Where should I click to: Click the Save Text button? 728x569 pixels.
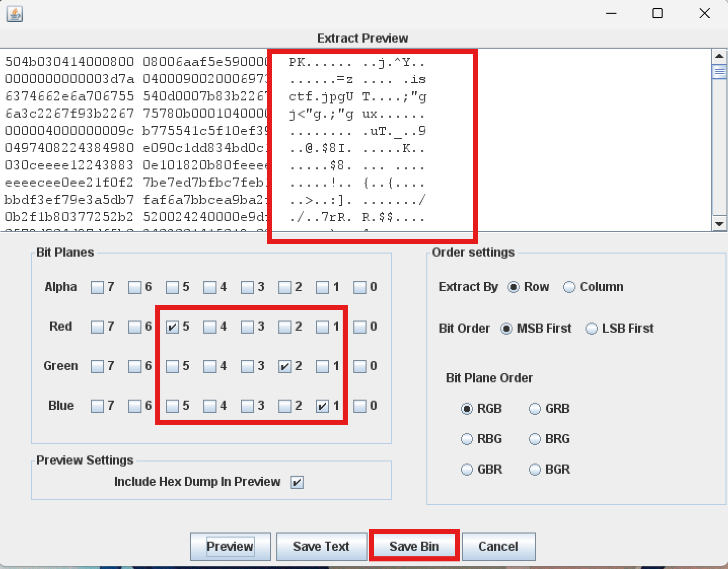321,546
